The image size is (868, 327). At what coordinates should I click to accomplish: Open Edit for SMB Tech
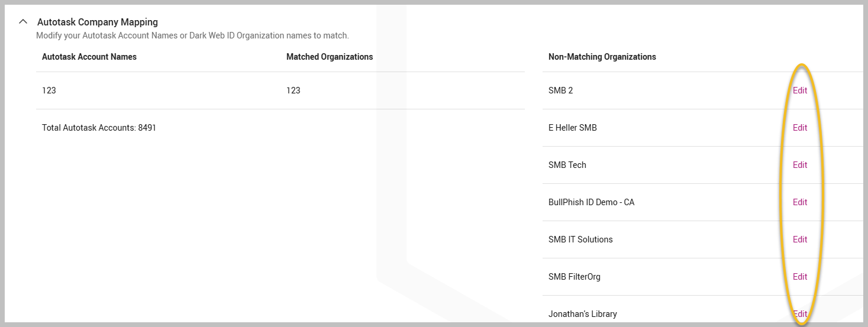(799, 165)
